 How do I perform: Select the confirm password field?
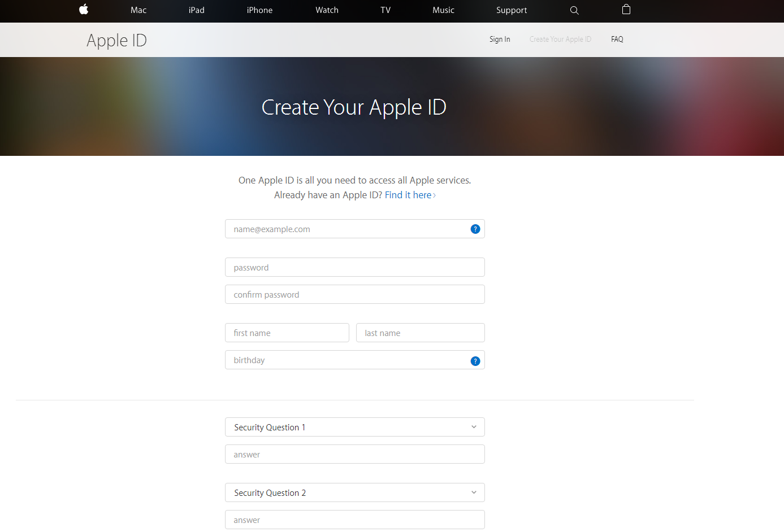click(x=355, y=294)
